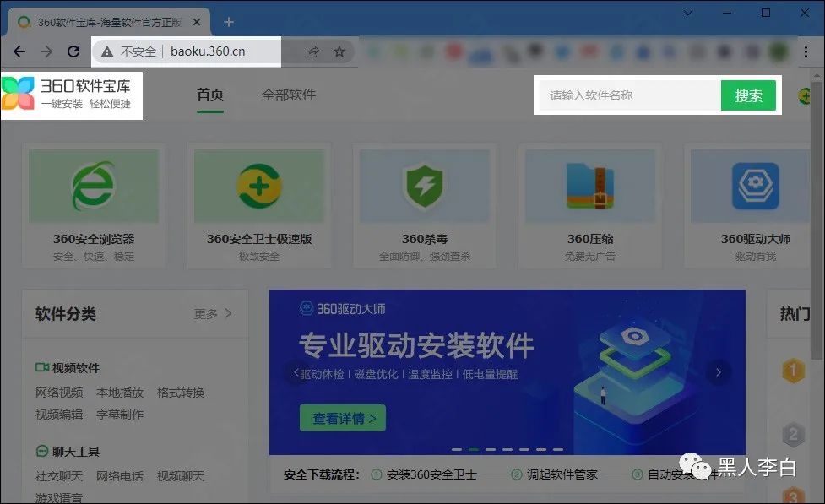Image resolution: width=825 pixels, height=504 pixels.
Task: Click the green 搜索 button
Action: (x=748, y=95)
